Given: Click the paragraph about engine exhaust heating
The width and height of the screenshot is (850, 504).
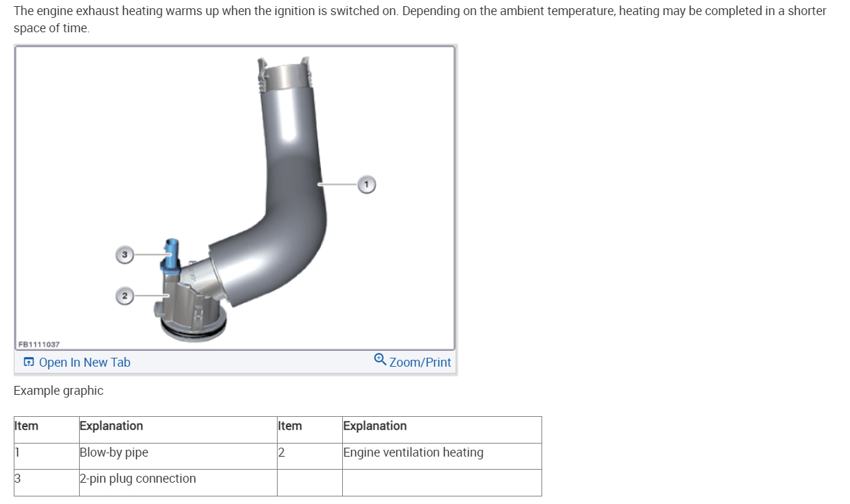Looking at the screenshot, I should pyautogui.click(x=420, y=20).
